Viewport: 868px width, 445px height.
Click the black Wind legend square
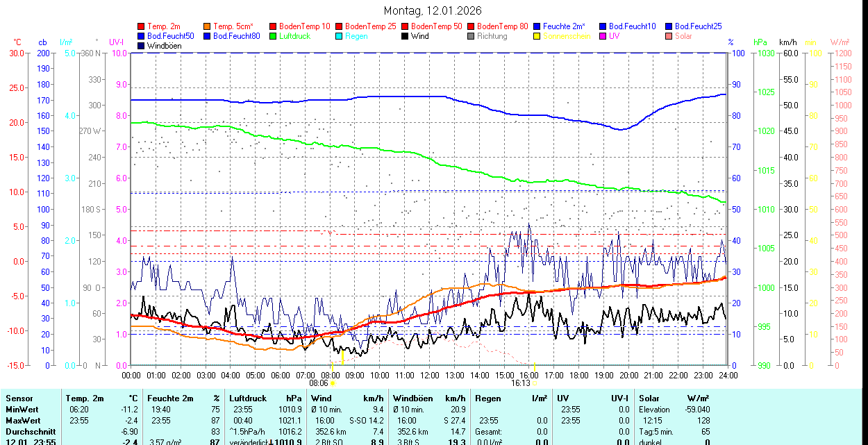tap(405, 36)
